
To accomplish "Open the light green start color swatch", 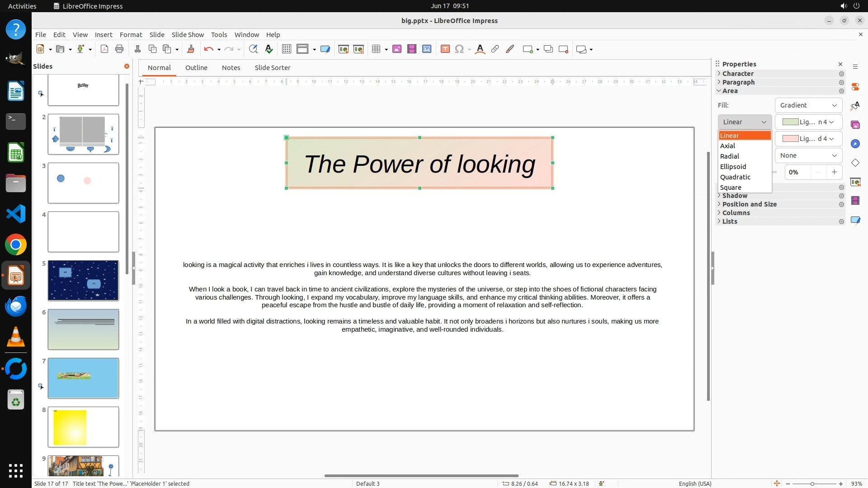I will [808, 122].
